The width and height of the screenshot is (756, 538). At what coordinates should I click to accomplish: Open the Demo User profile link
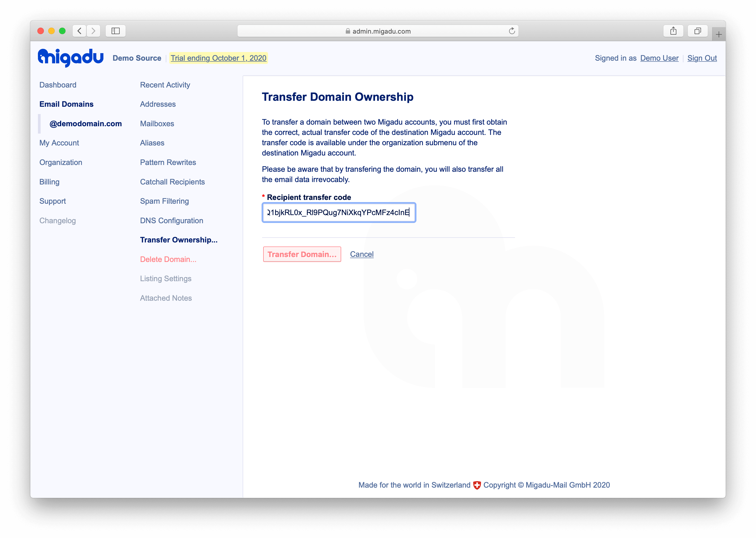click(x=659, y=58)
